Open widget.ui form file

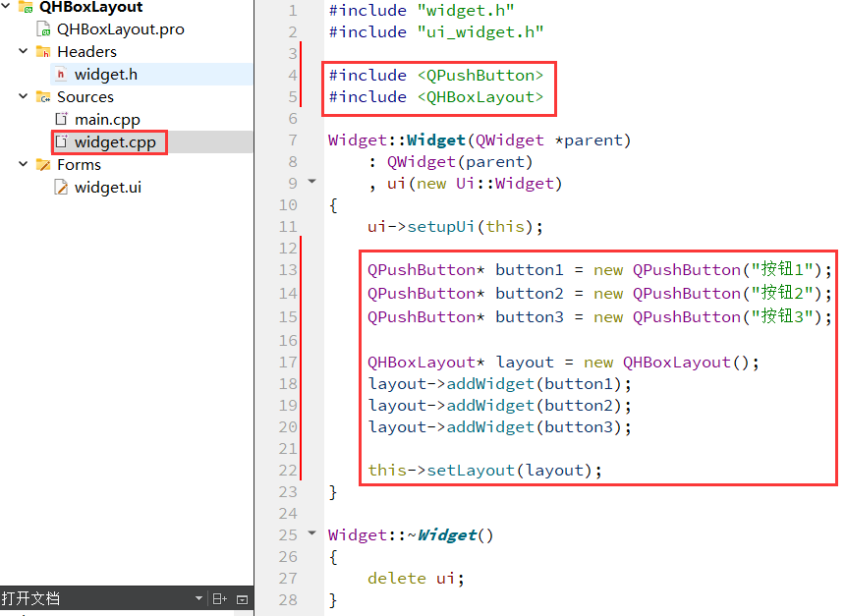click(x=108, y=188)
